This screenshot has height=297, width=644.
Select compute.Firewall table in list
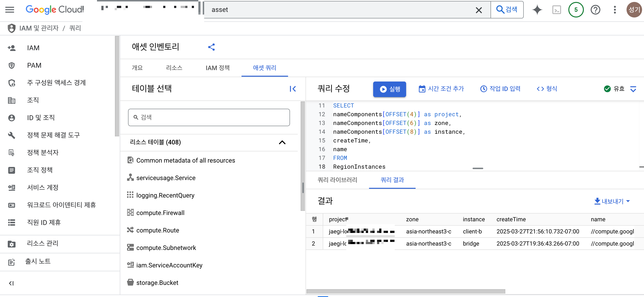[160, 213]
